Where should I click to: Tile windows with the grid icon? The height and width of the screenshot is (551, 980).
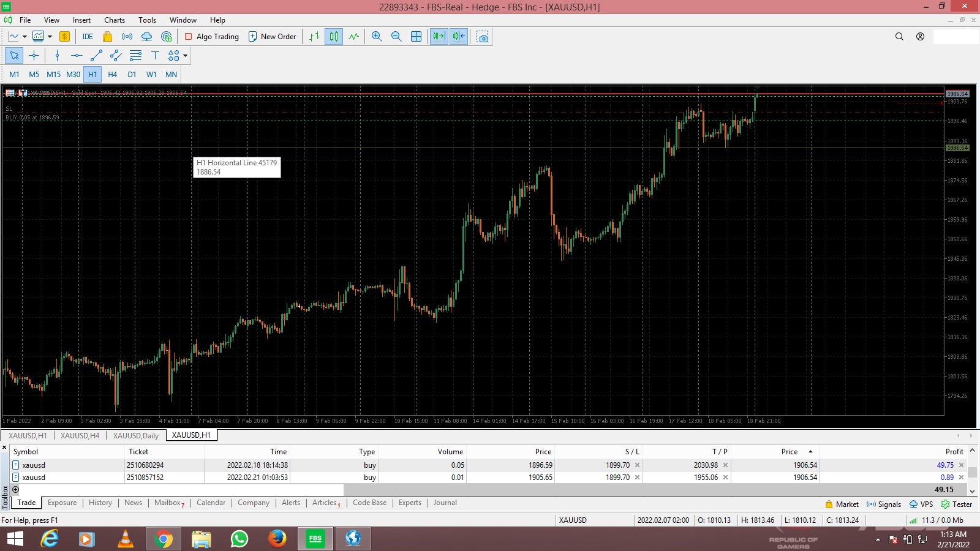coord(416,37)
